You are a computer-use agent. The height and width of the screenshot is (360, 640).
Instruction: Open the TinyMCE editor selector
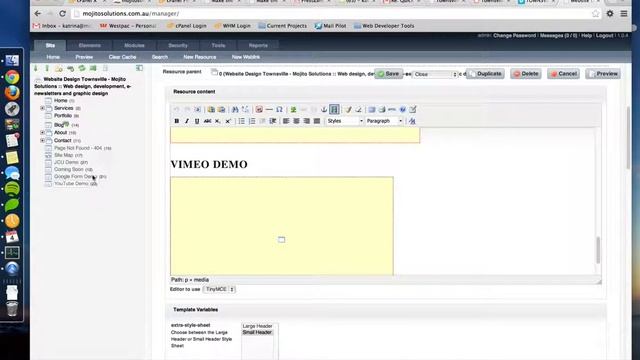pos(219,289)
